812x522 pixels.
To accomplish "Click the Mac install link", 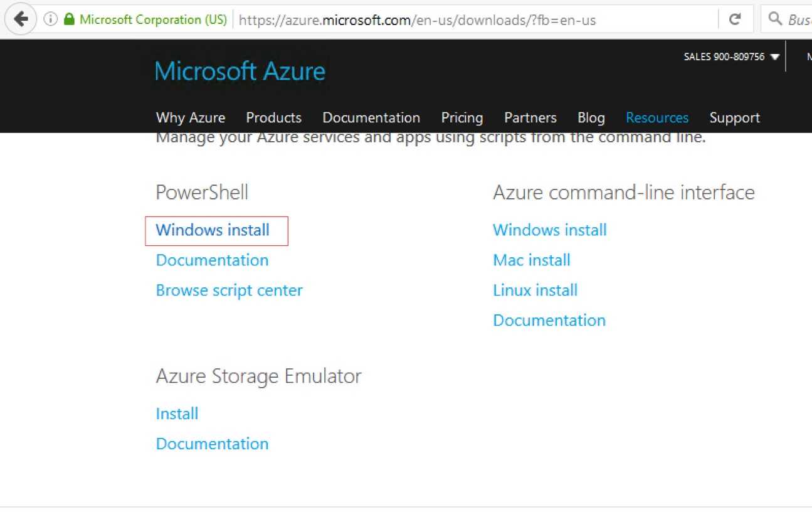I will [532, 260].
